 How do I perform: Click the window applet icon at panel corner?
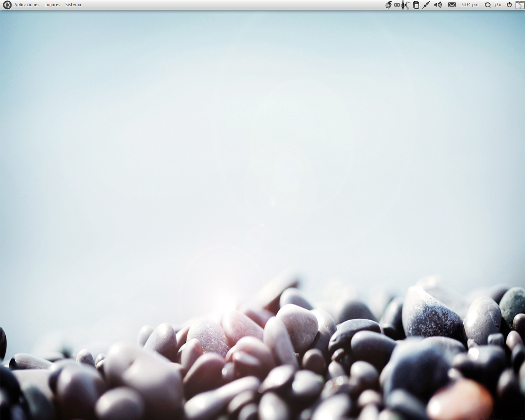(x=520, y=5)
